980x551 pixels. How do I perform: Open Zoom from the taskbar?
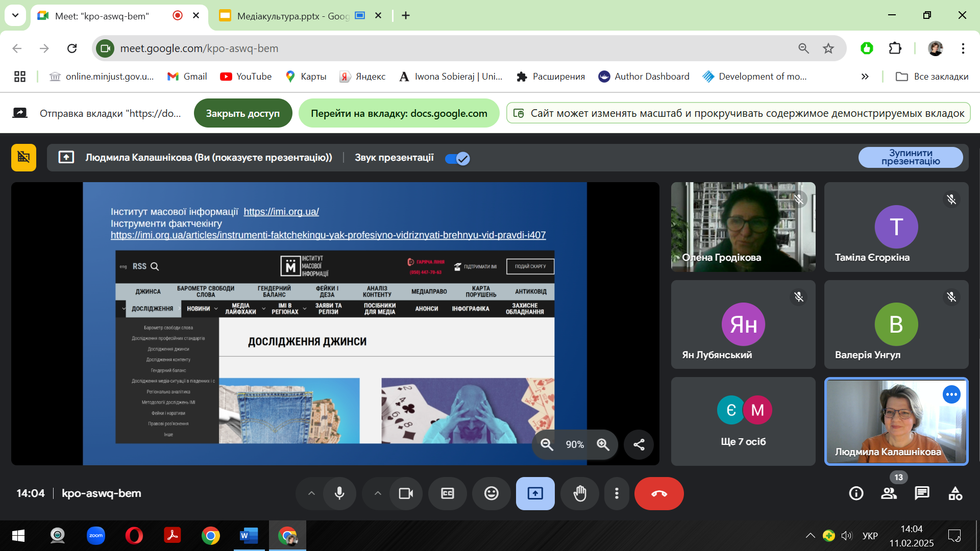tap(96, 536)
